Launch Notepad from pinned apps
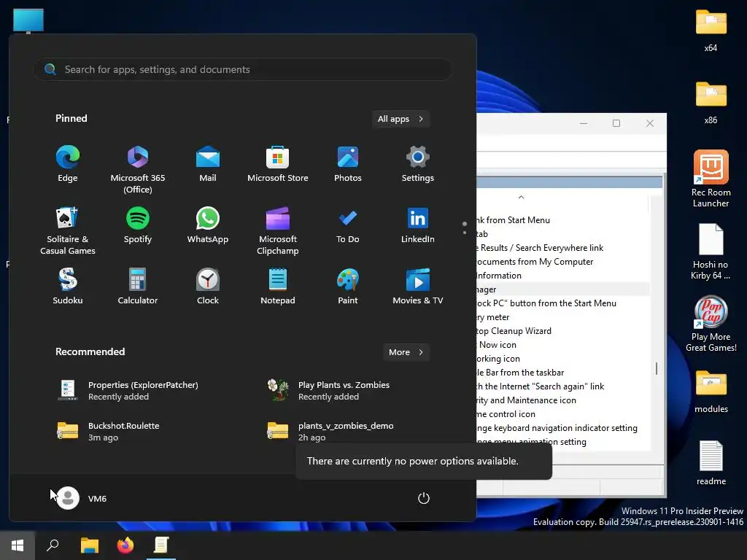 click(x=278, y=286)
